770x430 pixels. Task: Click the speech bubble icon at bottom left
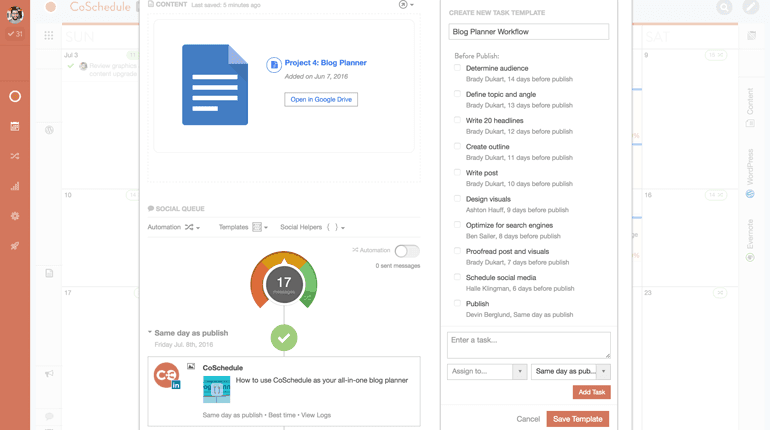tap(49, 416)
